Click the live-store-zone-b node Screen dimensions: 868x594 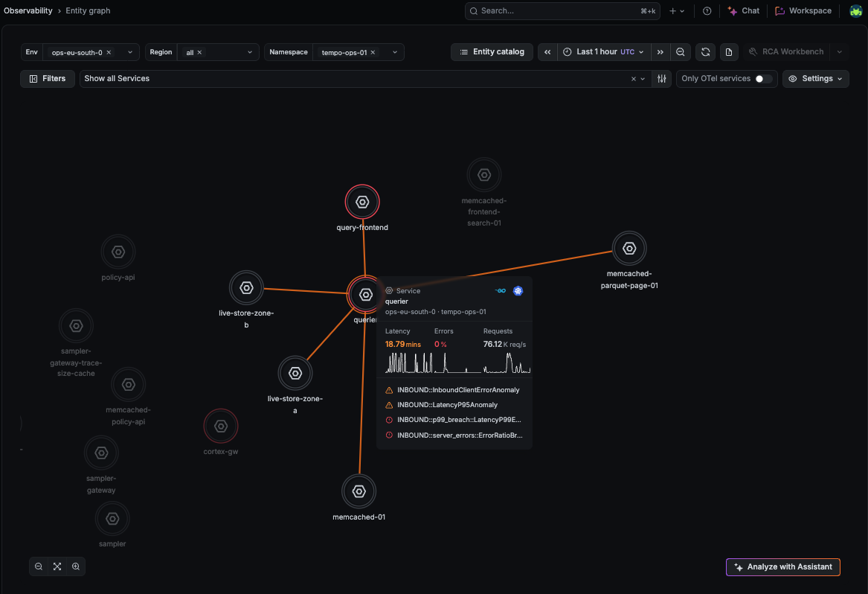pyautogui.click(x=246, y=287)
